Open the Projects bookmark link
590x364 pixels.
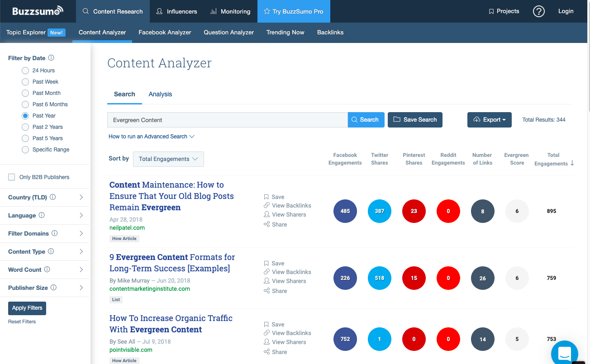(504, 11)
